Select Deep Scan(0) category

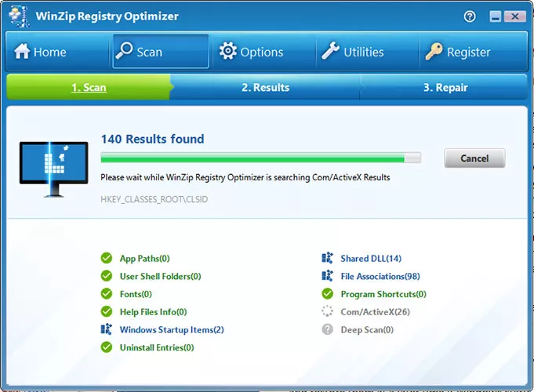coord(367,330)
